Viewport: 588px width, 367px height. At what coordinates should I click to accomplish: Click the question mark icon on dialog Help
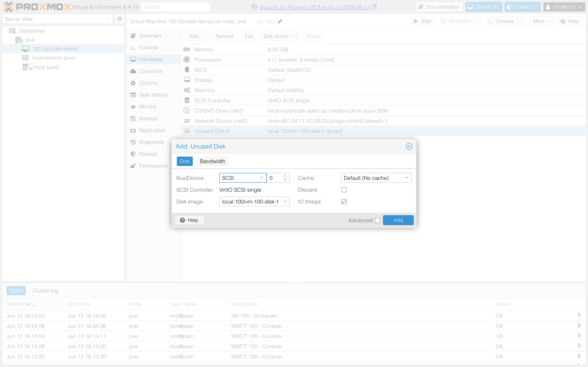[x=183, y=220]
